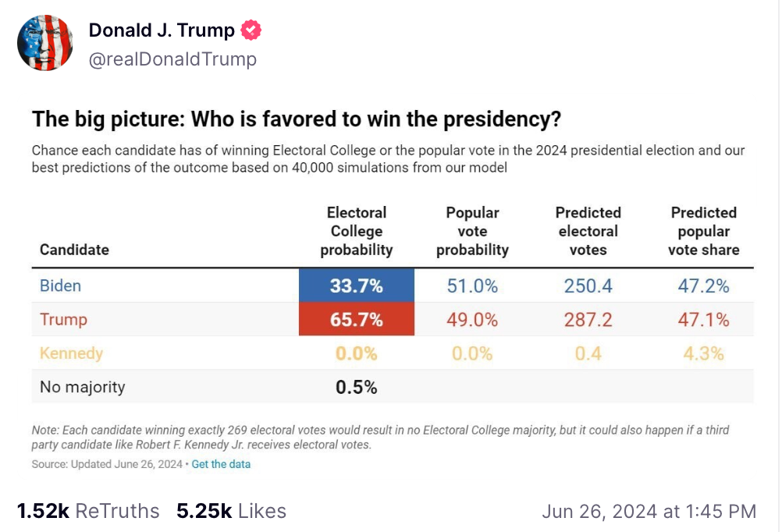Click the Candidate column header
Image resolution: width=782 pixels, height=532 pixels.
coord(74,250)
